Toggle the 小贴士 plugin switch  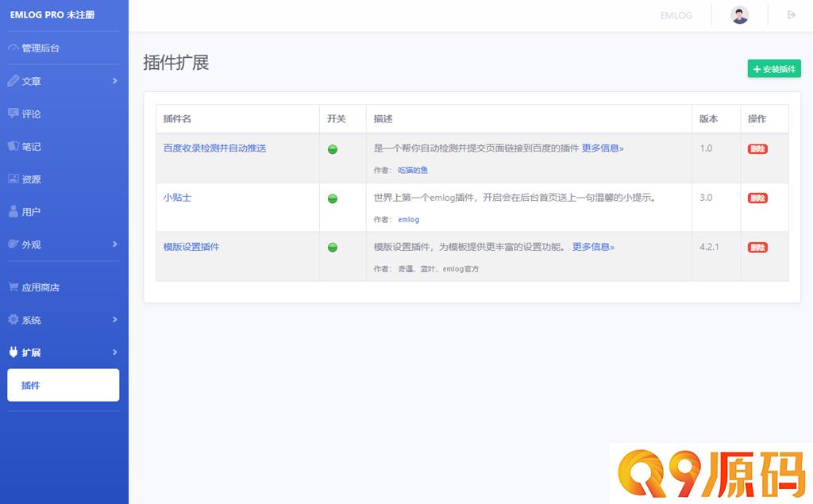click(333, 198)
